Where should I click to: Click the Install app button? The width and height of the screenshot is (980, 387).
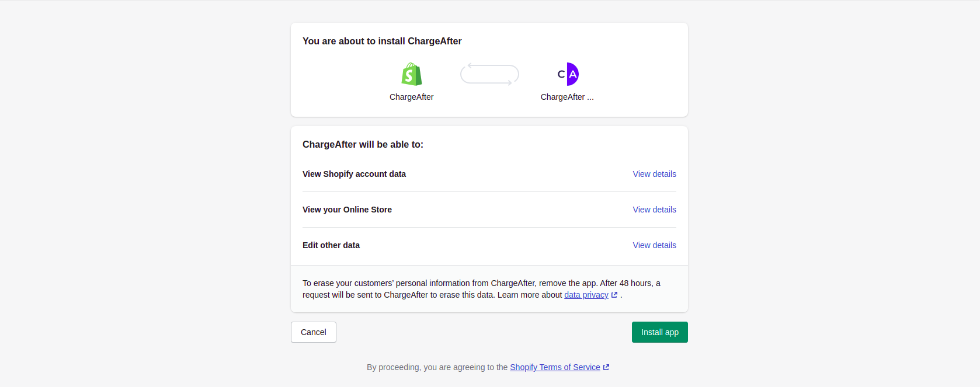(660, 332)
